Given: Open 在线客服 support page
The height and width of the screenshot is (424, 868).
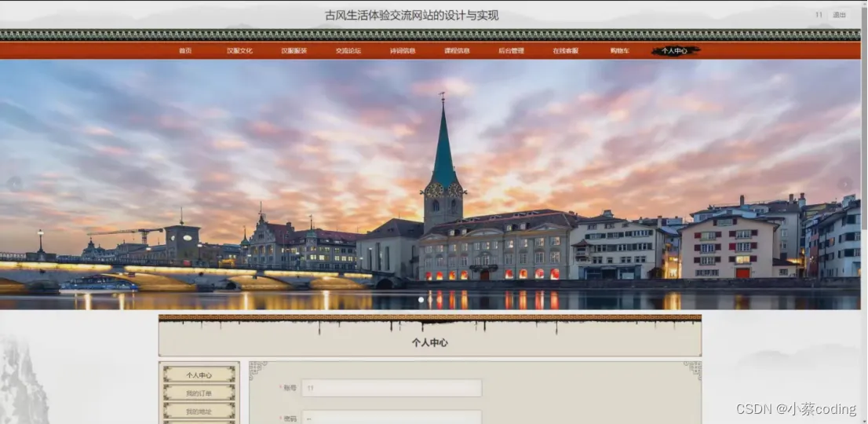Looking at the screenshot, I should point(565,51).
